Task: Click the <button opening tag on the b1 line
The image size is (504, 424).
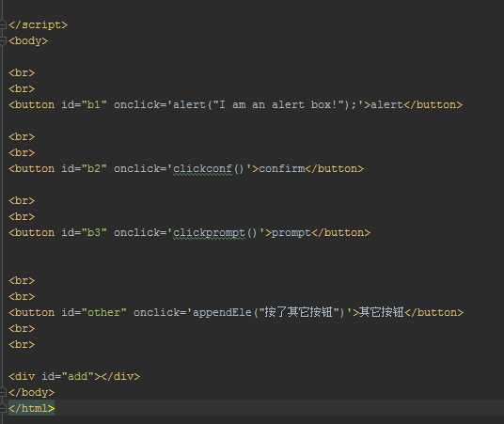Action: 32,104
